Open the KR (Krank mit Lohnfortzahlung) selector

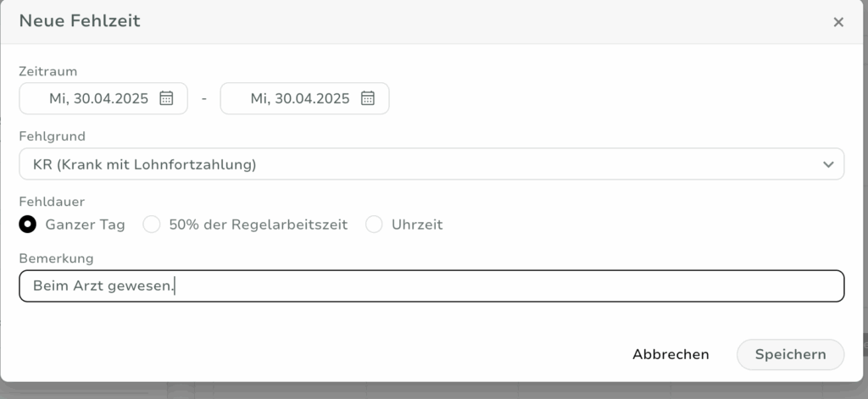431,163
